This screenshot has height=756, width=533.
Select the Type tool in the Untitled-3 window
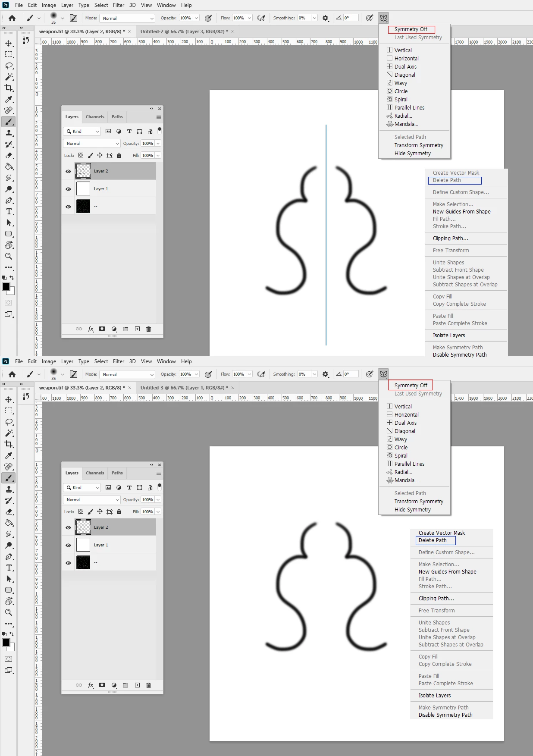9,568
